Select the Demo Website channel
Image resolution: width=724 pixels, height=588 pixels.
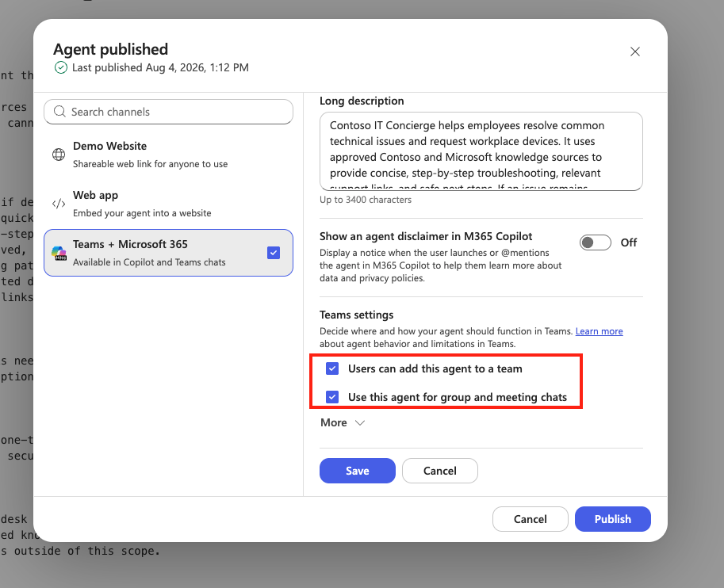(x=169, y=155)
